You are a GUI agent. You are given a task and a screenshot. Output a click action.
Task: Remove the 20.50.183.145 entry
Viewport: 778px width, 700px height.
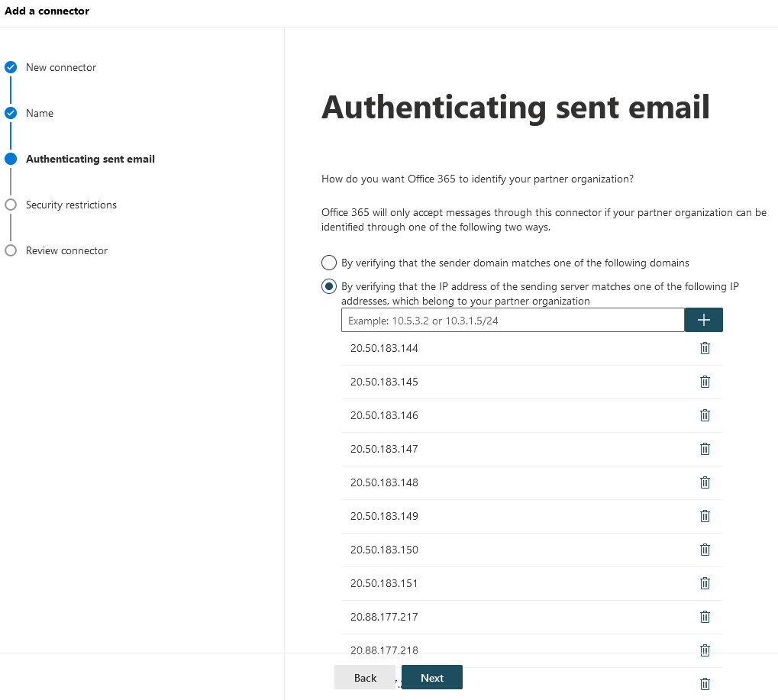(705, 382)
